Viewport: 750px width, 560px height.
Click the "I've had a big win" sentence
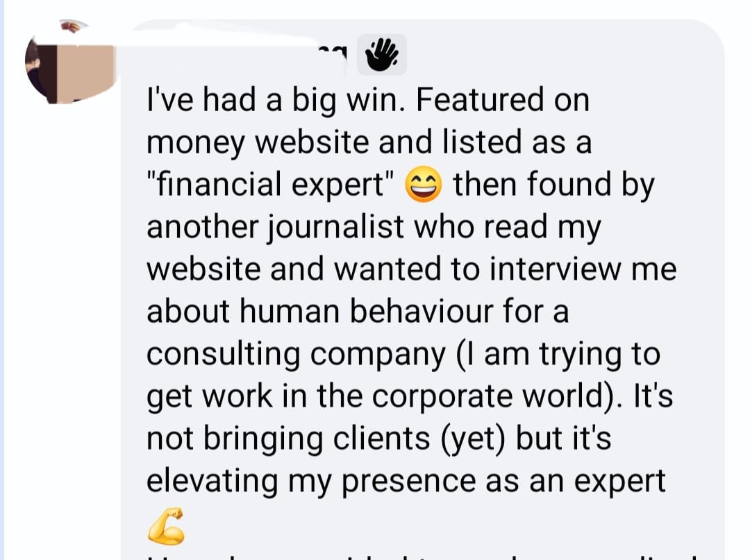pyautogui.click(x=277, y=100)
